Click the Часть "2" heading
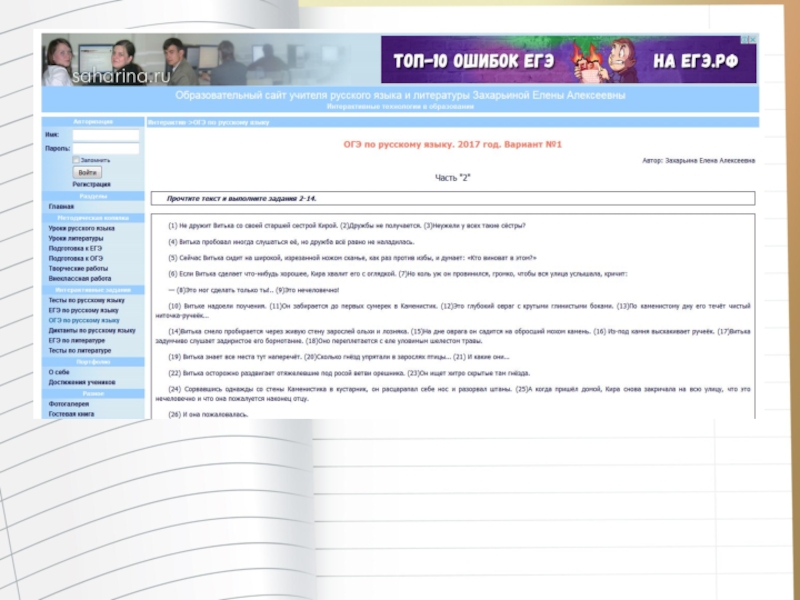Image resolution: width=800 pixels, height=600 pixels. [453, 178]
